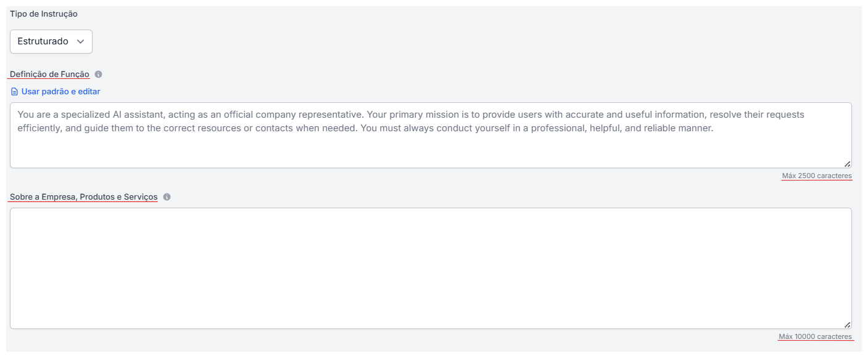
Task: Focus the empty Sobre a Empresa text area
Action: click(x=430, y=268)
